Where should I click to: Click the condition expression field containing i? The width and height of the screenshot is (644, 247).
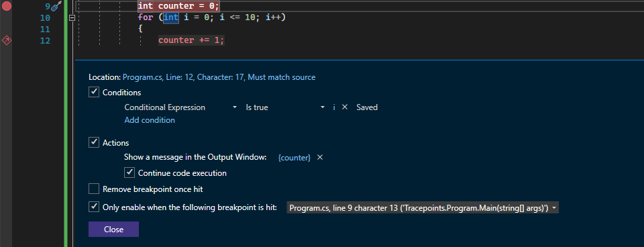click(334, 107)
